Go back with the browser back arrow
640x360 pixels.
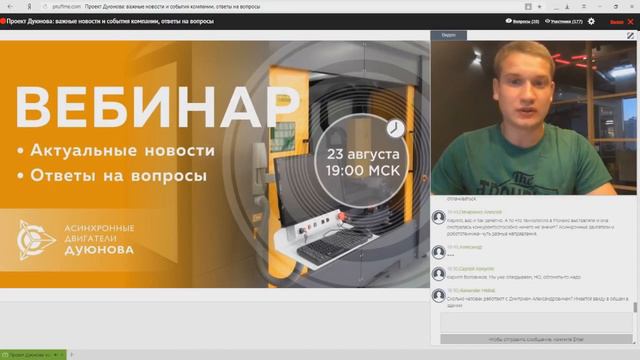tap(10, 7)
